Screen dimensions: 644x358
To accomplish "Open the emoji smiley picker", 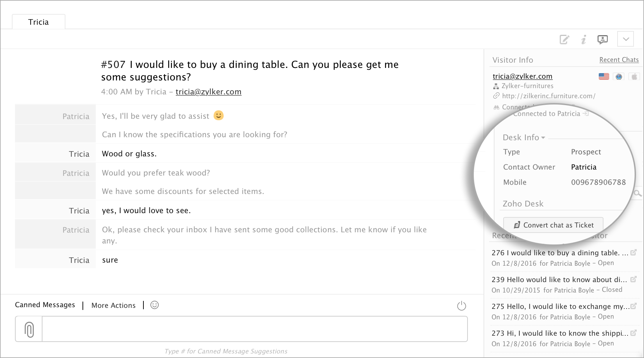I will (x=155, y=305).
